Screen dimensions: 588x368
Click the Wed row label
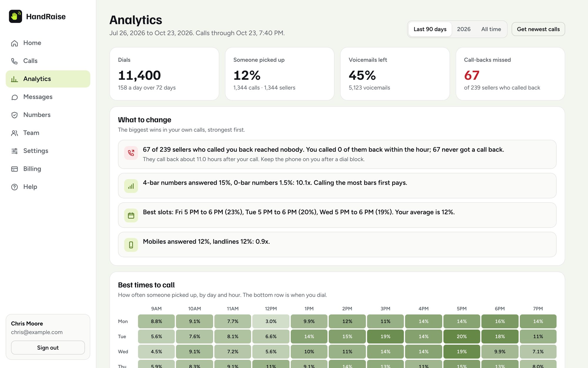(x=123, y=352)
